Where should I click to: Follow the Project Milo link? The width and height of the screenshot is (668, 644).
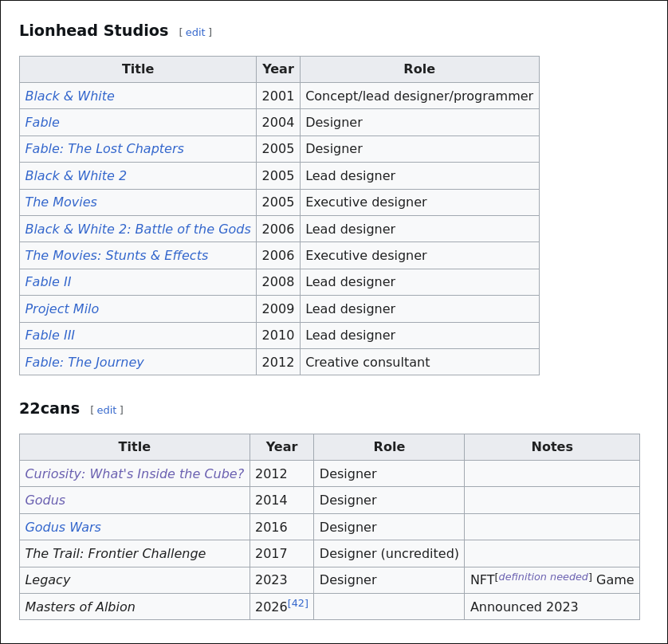click(62, 308)
